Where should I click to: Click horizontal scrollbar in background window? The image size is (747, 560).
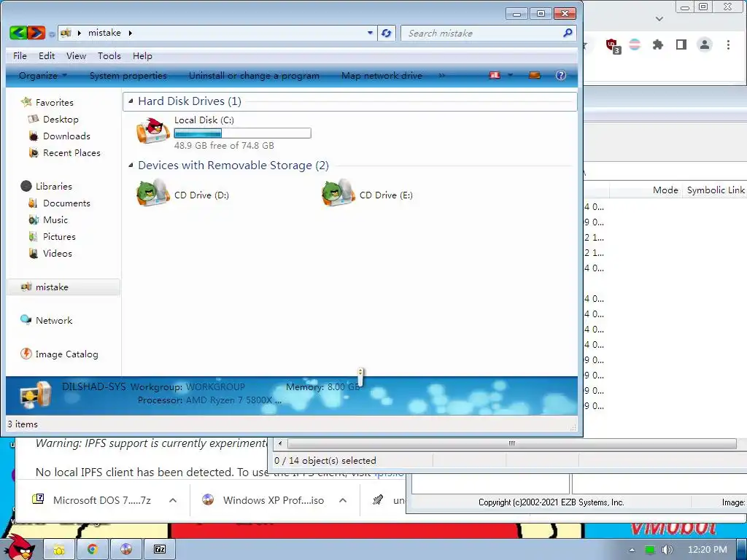coord(511,444)
